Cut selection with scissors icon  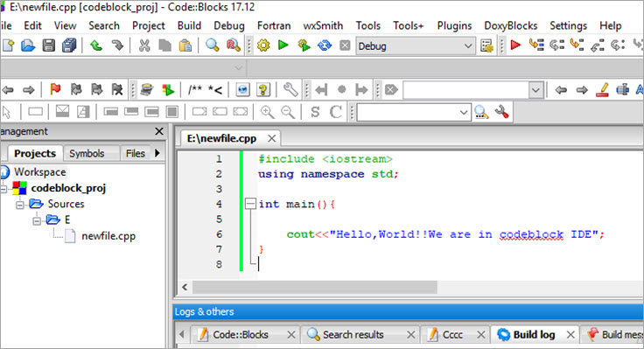pos(144,45)
